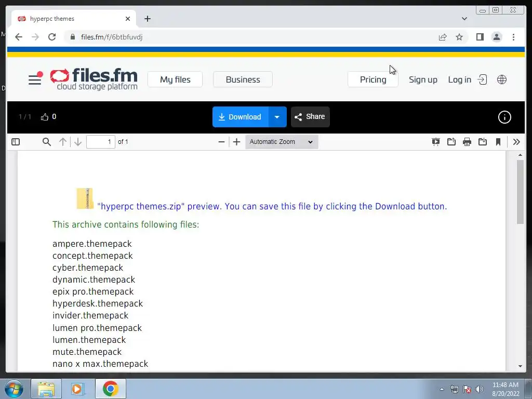Image resolution: width=532 pixels, height=399 pixels.
Task: Open Windows Media Player from taskbar
Action: tap(77, 389)
